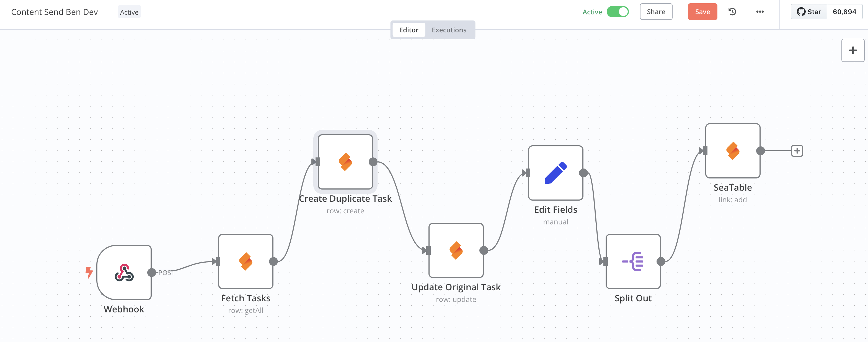Add a node after the SeaTable output

[x=797, y=151]
